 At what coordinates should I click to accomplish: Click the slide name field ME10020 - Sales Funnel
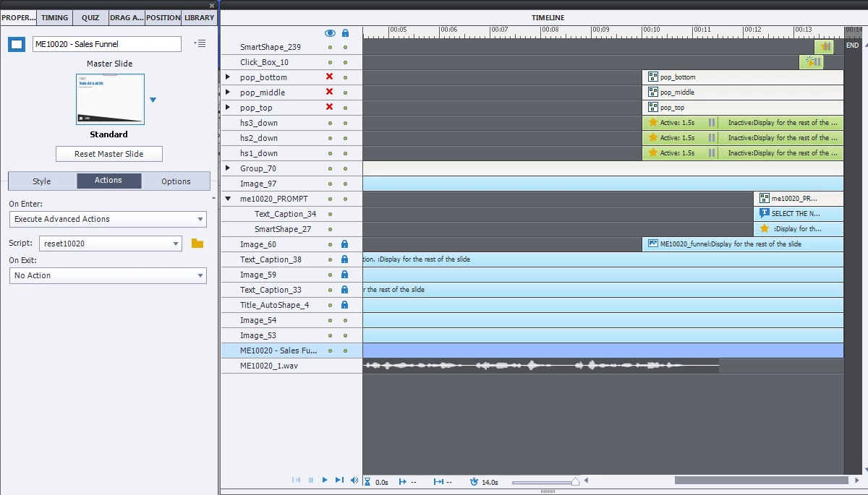pos(107,44)
